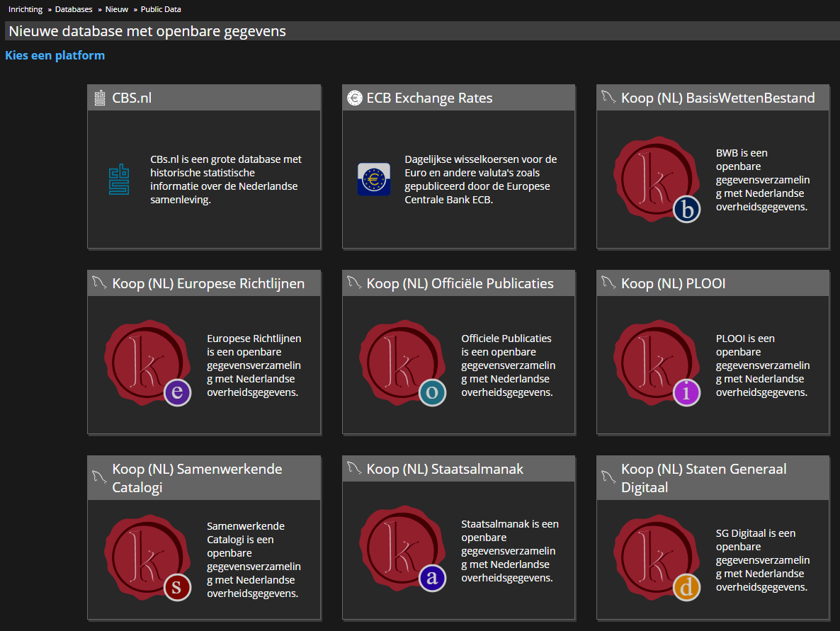Select the PLOOI seal with letter i

pyautogui.click(x=657, y=363)
